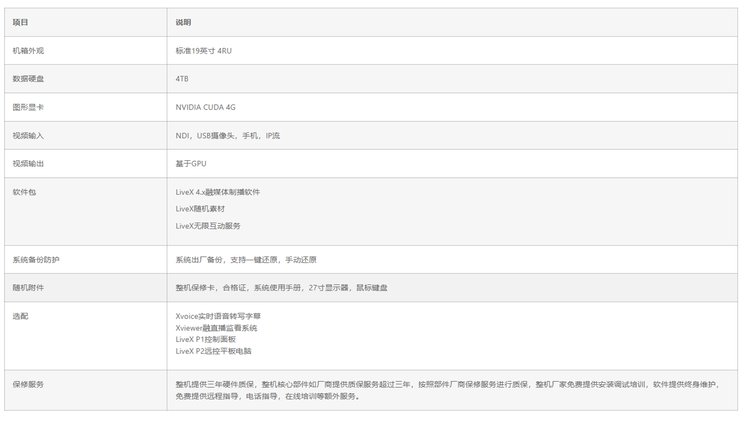Image resolution: width=749 pixels, height=422 pixels.
Task: Click the LiveX随机素材 line
Action: coord(200,208)
